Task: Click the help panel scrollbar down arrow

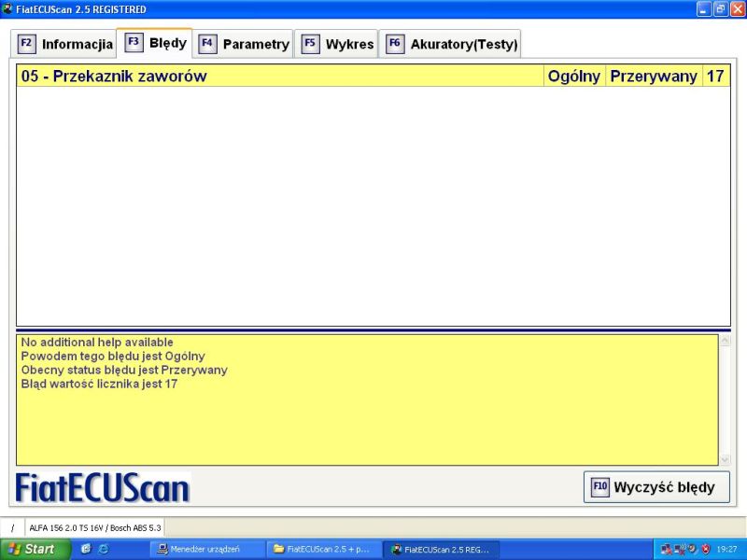Action: click(726, 460)
